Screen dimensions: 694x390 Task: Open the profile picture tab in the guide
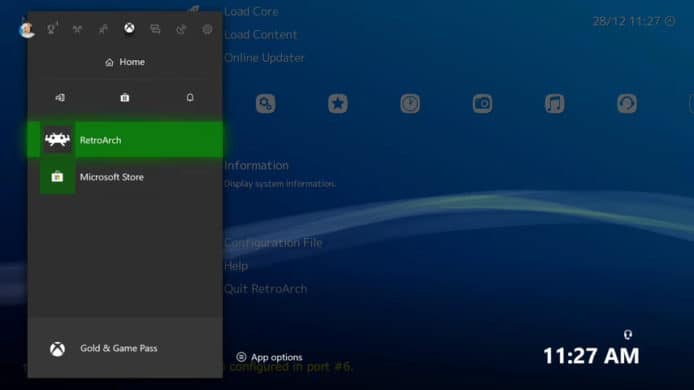27,30
